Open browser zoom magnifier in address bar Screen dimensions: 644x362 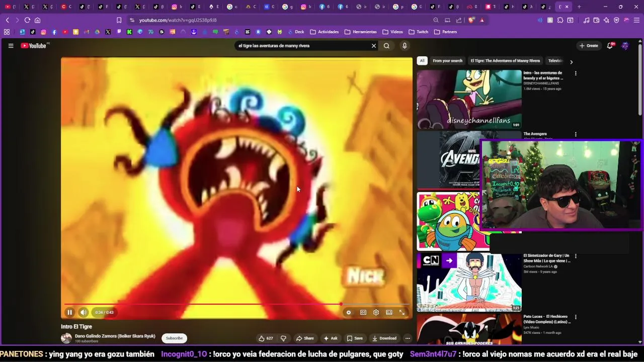436,20
